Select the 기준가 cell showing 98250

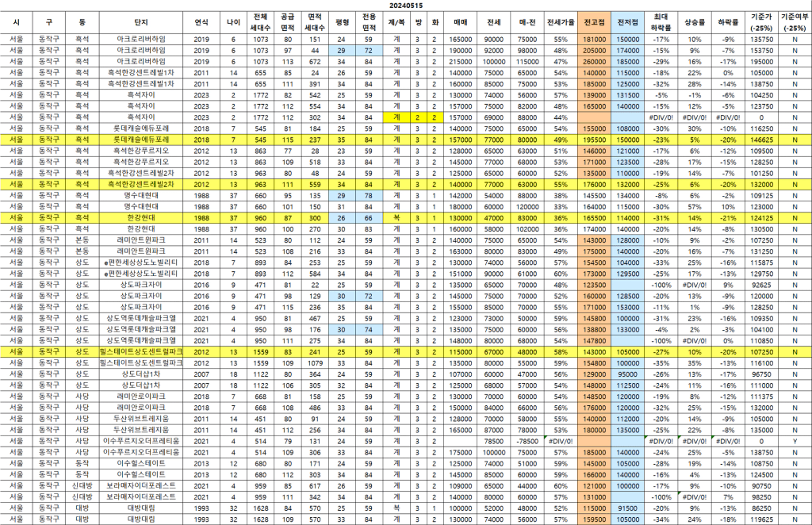click(x=761, y=497)
